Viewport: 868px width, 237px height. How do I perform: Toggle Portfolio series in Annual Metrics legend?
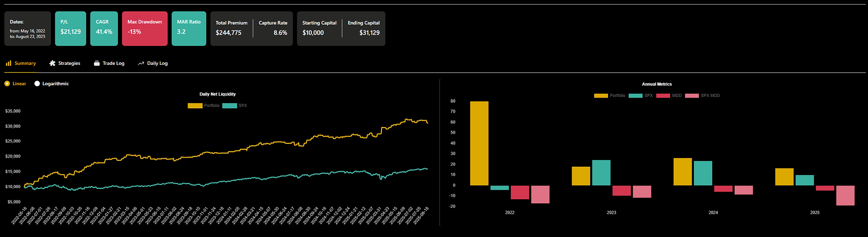610,96
